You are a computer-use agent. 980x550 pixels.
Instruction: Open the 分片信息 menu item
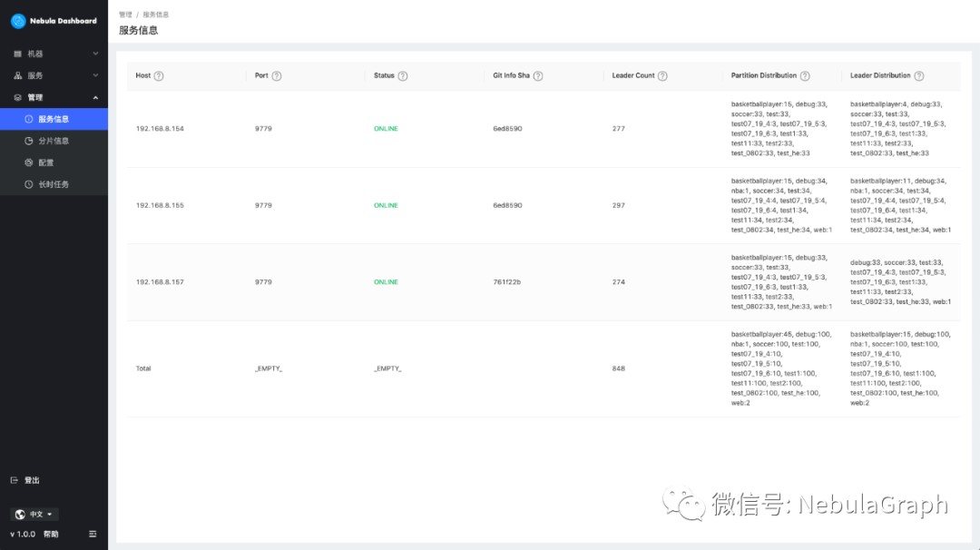tap(54, 141)
